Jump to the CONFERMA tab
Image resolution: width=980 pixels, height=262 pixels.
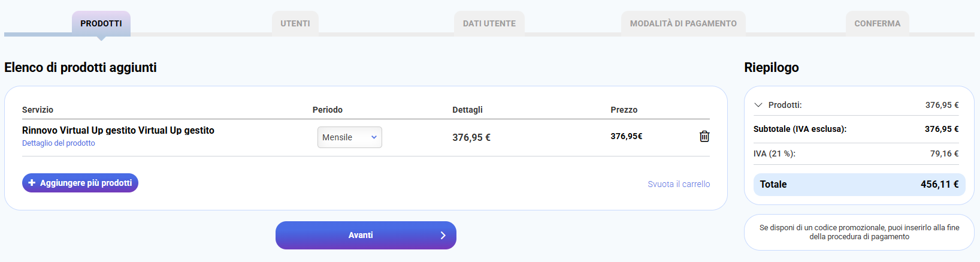pyautogui.click(x=877, y=23)
